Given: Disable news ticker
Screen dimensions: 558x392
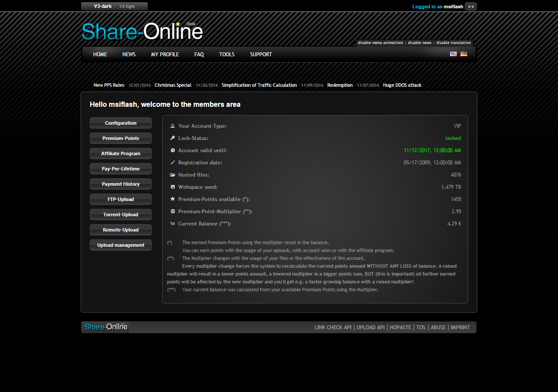Looking at the screenshot, I should [420, 43].
